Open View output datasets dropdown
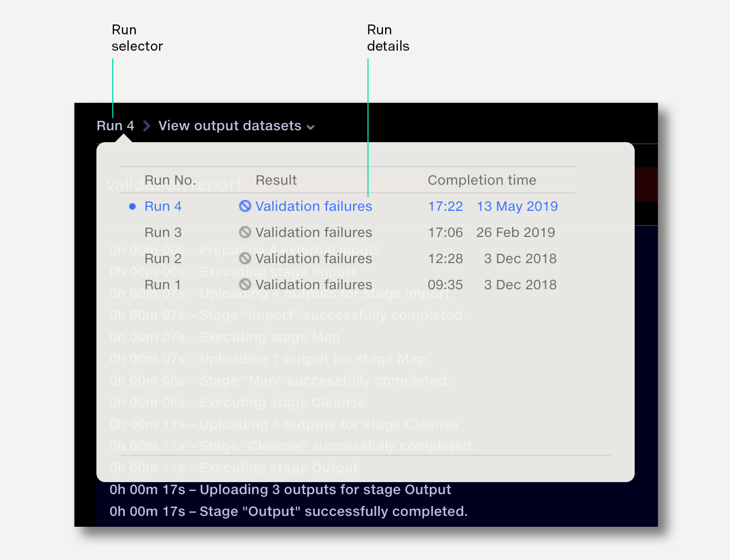 pos(236,126)
